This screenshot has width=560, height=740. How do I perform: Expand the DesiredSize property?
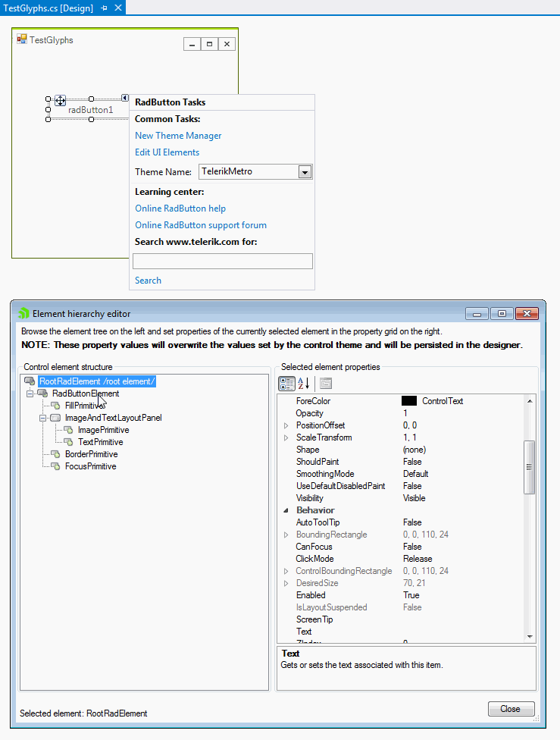click(286, 584)
